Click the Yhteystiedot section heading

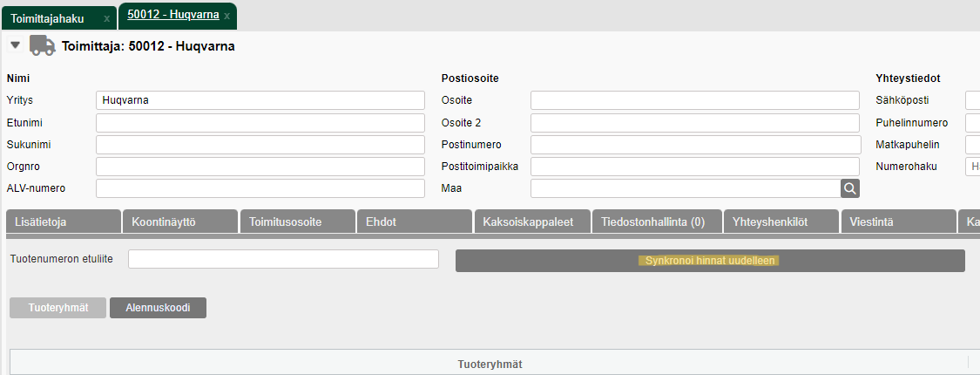[x=908, y=78]
